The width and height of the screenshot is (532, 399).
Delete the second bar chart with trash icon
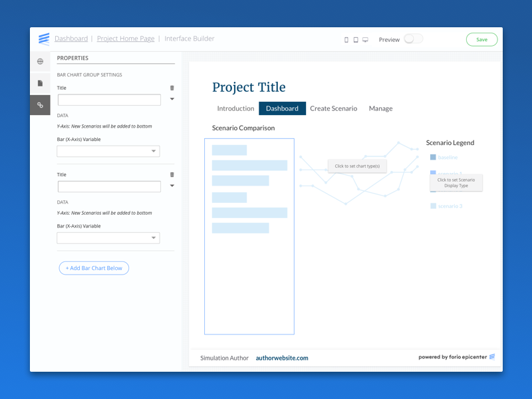click(x=172, y=175)
